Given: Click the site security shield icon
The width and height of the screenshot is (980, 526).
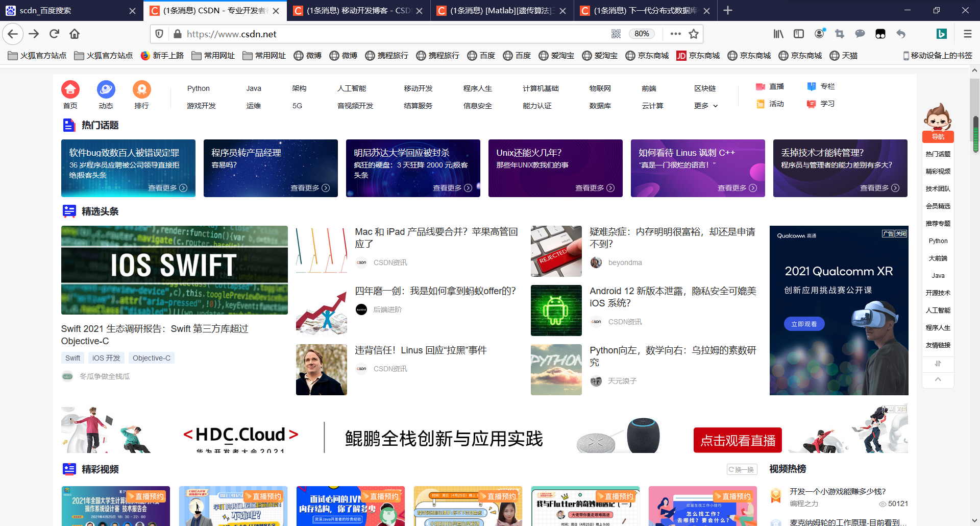Looking at the screenshot, I should point(159,34).
